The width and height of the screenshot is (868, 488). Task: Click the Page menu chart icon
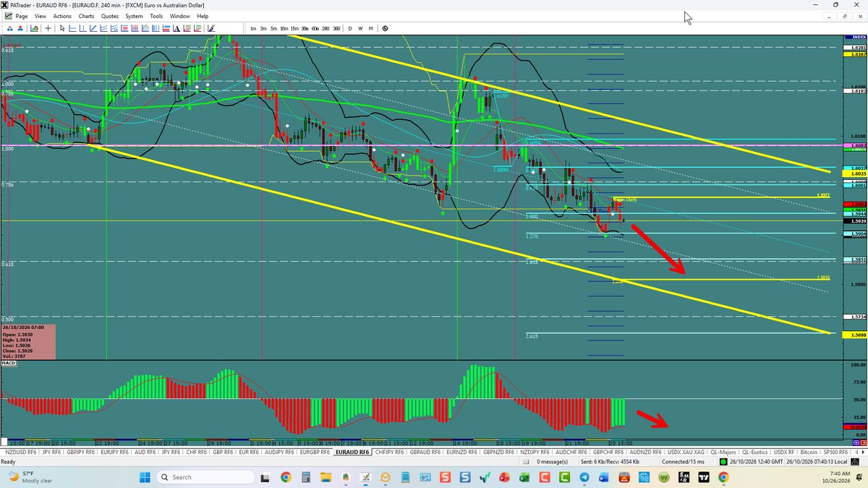(8, 16)
